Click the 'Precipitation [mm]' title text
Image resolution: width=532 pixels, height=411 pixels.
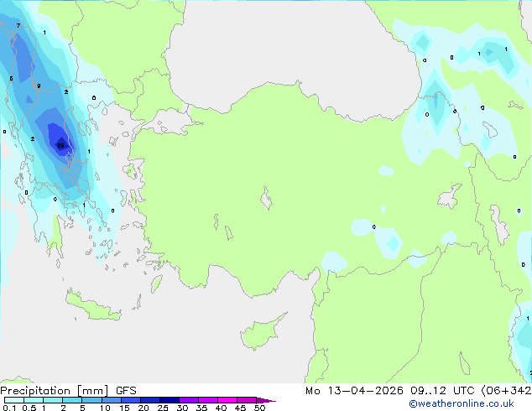tap(55, 391)
